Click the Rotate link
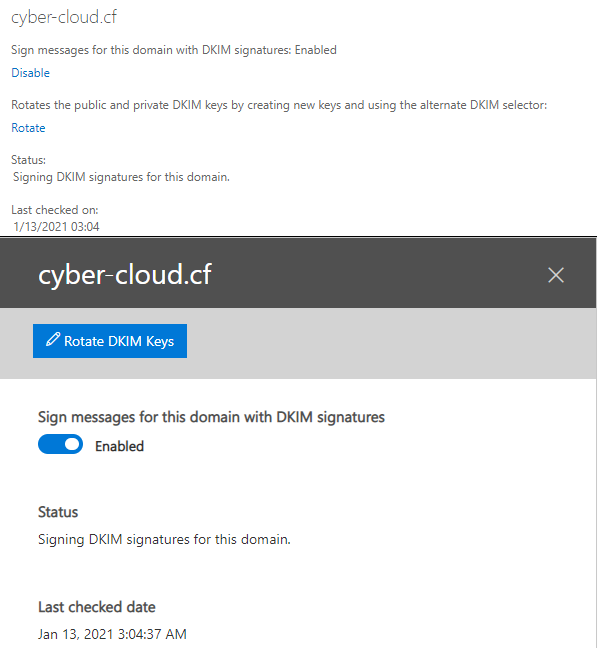 point(28,128)
